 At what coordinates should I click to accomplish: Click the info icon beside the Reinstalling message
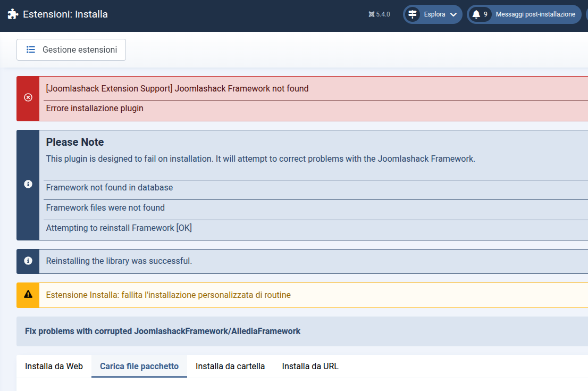click(28, 261)
